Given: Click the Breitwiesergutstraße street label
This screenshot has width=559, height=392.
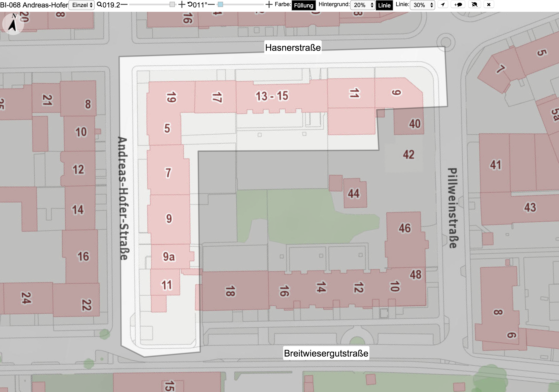Looking at the screenshot, I should [326, 353].
